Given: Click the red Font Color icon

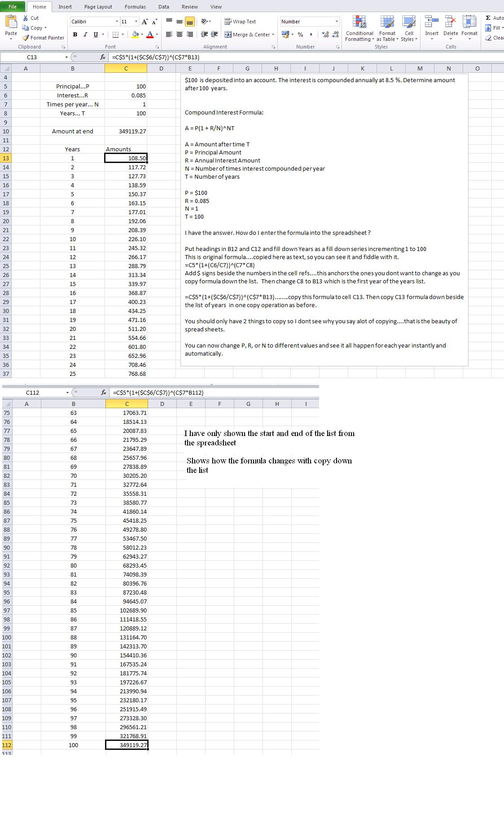Looking at the screenshot, I should (x=150, y=35).
